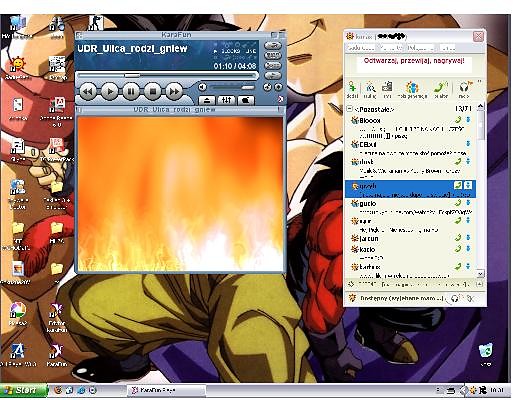Expand dusk row blue arrow
The image size is (513, 400).
(468, 162)
